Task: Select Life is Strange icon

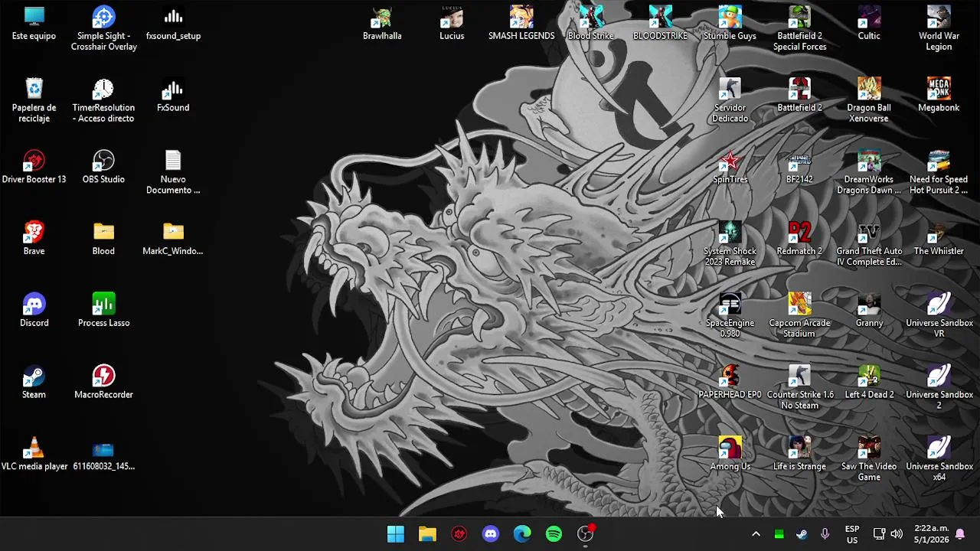Action: coord(799,455)
